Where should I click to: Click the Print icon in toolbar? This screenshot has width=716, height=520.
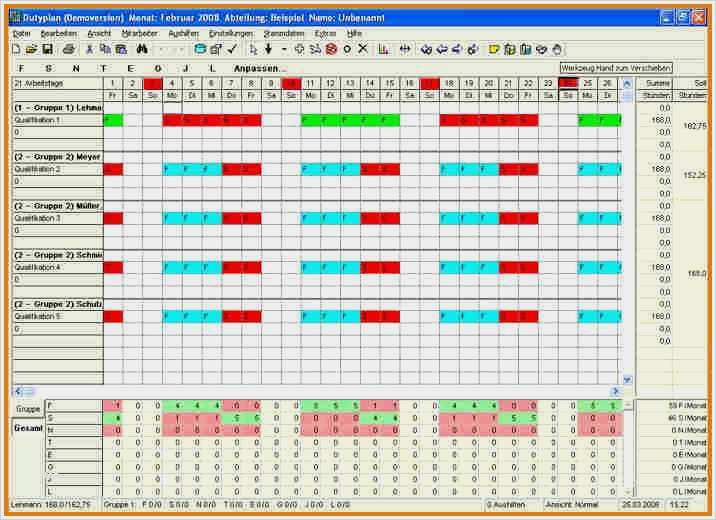[69, 49]
